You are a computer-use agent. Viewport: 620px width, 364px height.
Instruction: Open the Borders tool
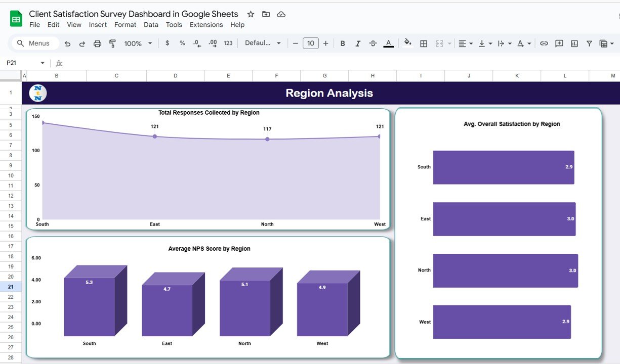424,43
